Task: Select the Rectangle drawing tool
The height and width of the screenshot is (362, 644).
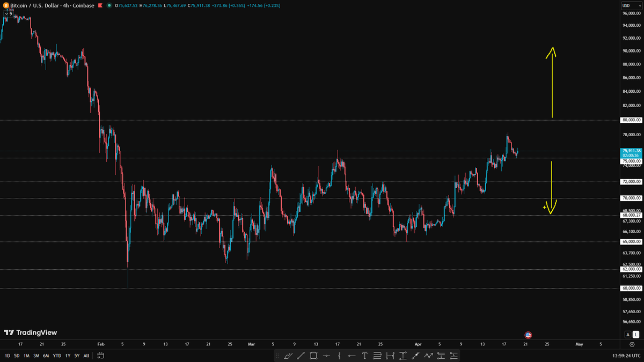Action: click(x=313, y=356)
